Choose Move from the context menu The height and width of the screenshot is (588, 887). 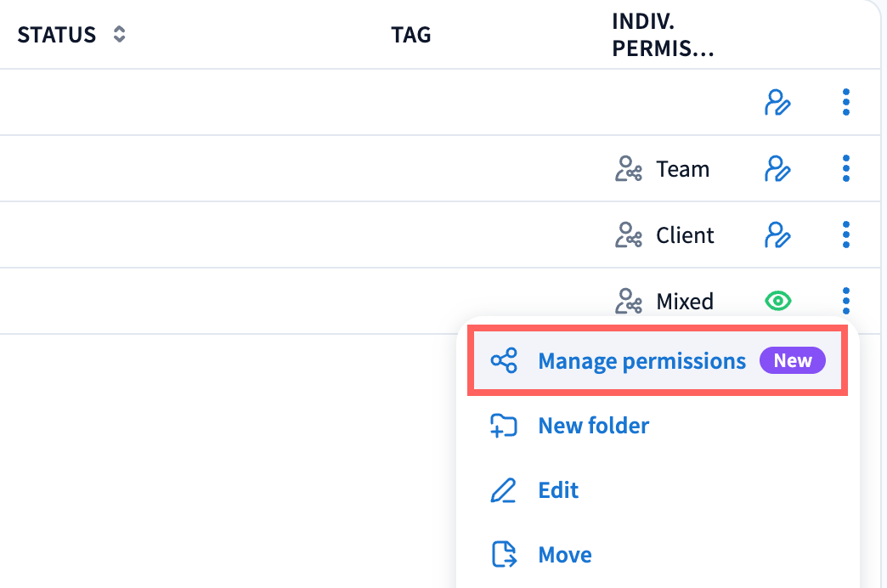coord(565,555)
